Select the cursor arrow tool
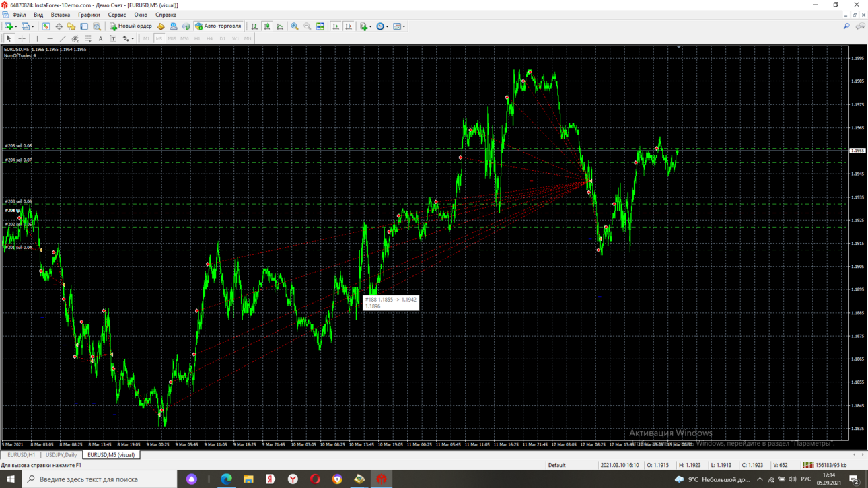Screen dimensions: 868x488 (x=9, y=38)
